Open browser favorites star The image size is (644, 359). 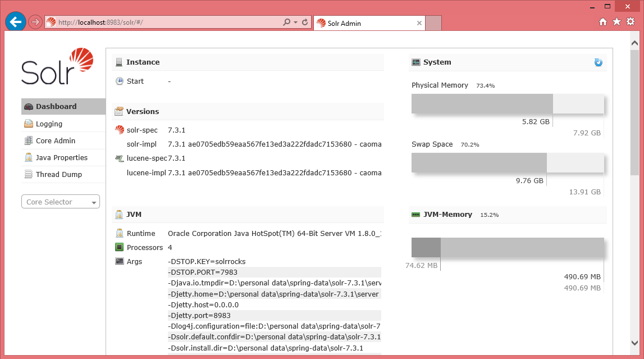[x=617, y=22]
